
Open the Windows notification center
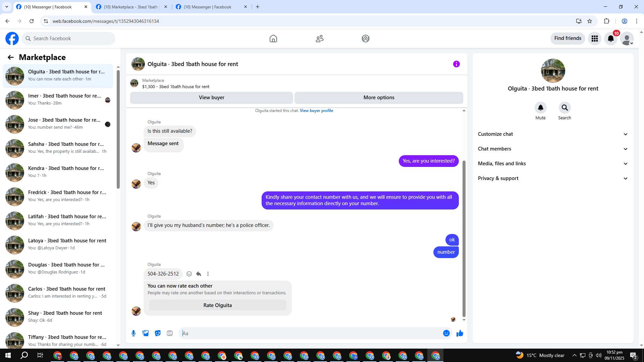click(x=634, y=355)
